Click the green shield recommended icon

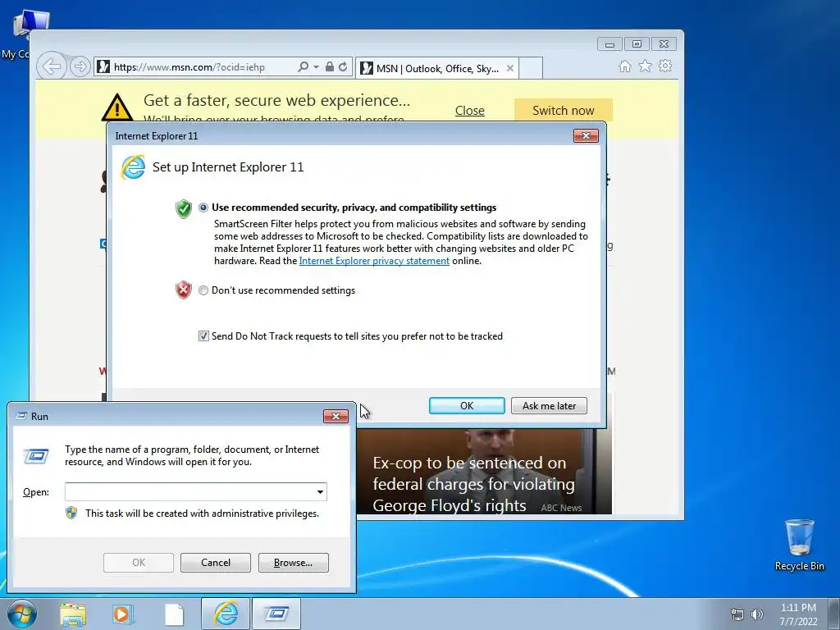coord(183,208)
